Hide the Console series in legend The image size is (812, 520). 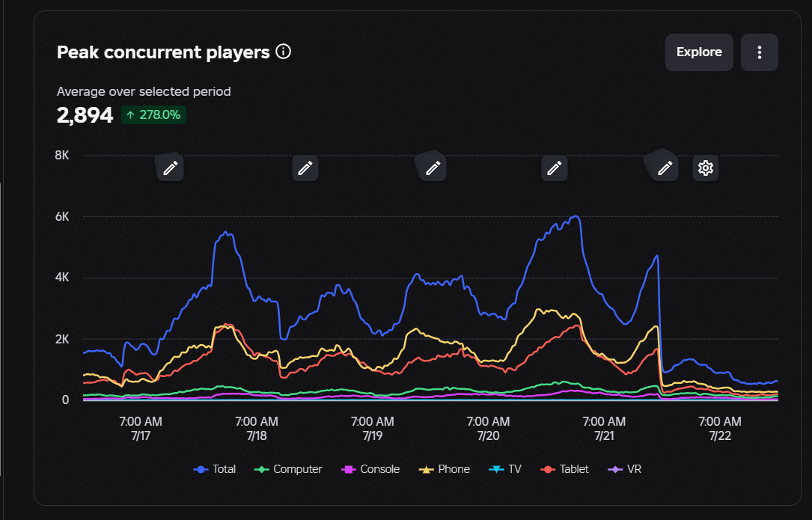(x=370, y=469)
